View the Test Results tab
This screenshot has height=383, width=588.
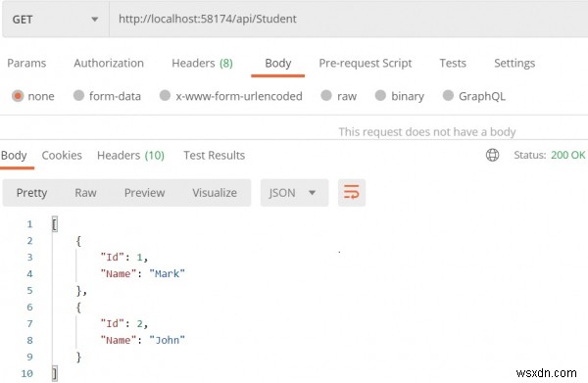click(x=214, y=155)
